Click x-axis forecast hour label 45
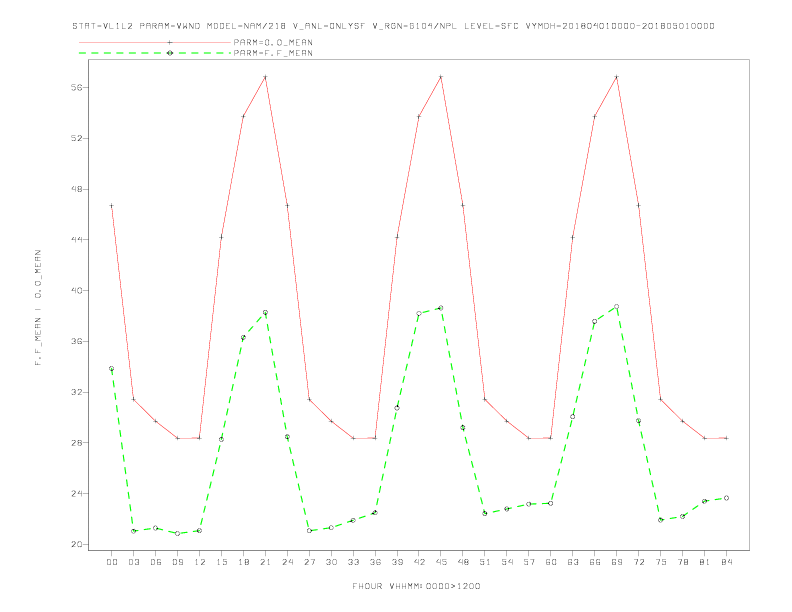Screen dimensions: 792x612 click(441, 562)
